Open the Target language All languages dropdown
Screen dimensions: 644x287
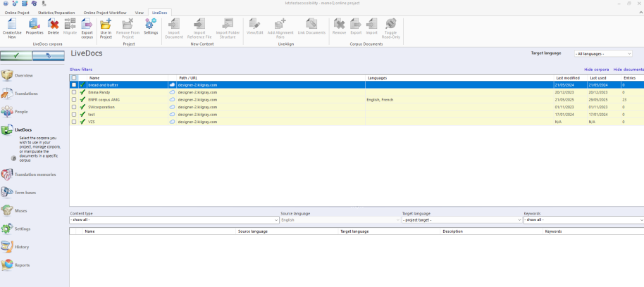pos(602,53)
